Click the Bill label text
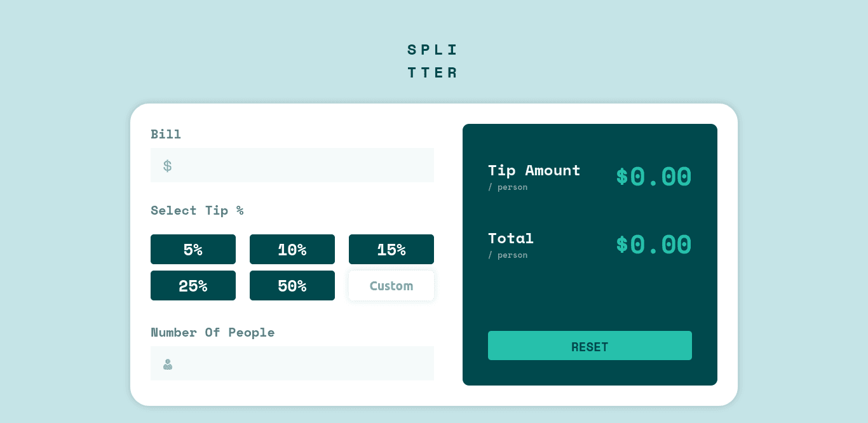Image resolution: width=868 pixels, height=423 pixels. pos(166,134)
